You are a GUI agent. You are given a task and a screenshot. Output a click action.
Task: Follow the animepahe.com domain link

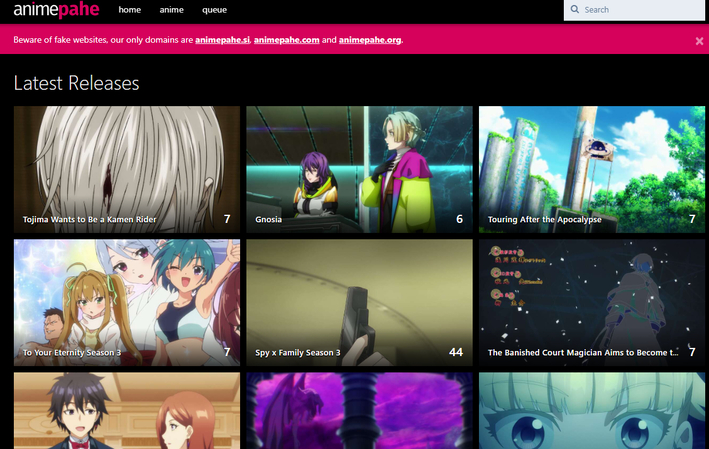point(287,40)
